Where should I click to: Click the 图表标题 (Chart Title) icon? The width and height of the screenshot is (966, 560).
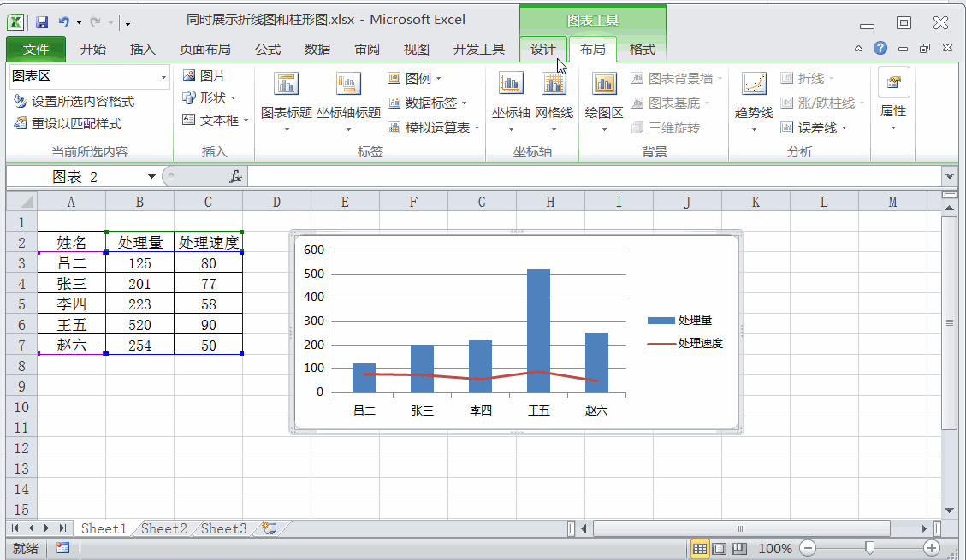click(286, 84)
